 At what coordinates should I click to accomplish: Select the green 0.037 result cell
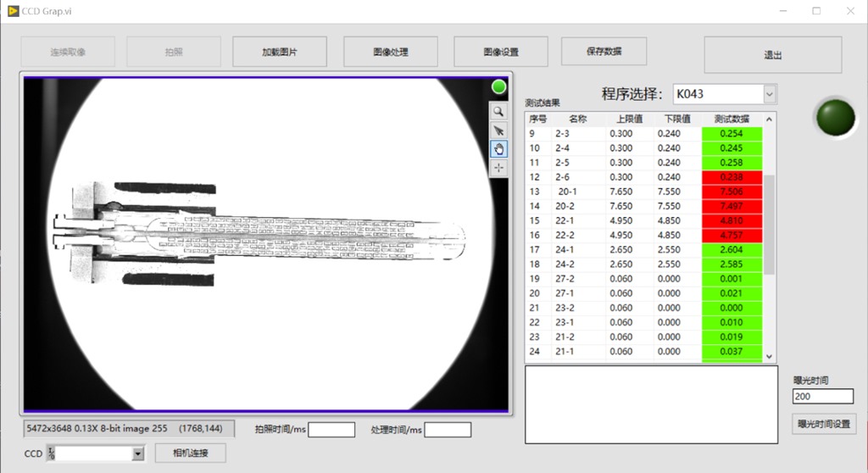[732, 351]
